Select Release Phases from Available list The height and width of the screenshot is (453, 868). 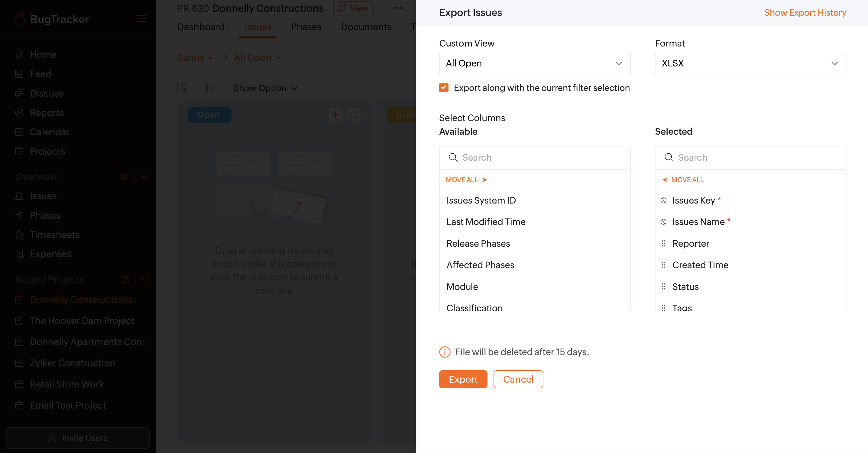pyautogui.click(x=478, y=243)
